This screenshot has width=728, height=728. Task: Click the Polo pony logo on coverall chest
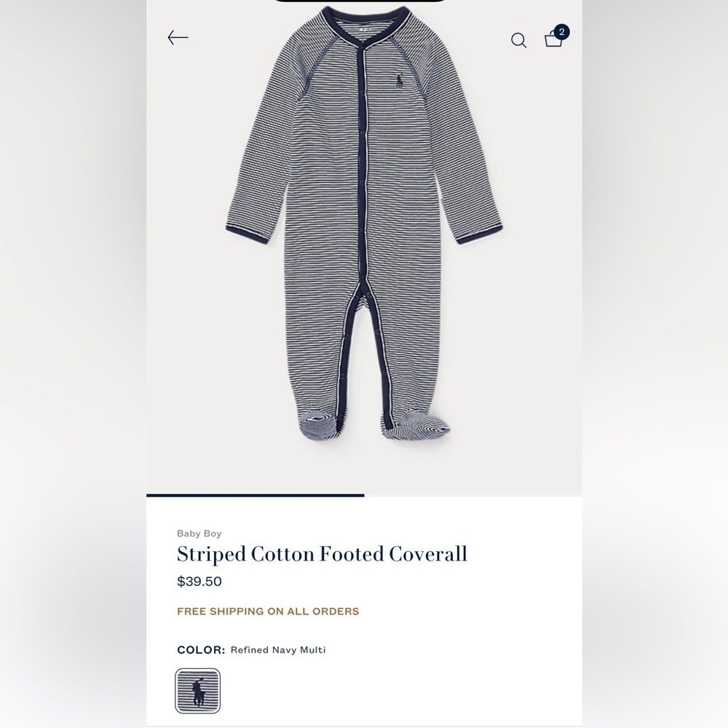pyautogui.click(x=399, y=82)
